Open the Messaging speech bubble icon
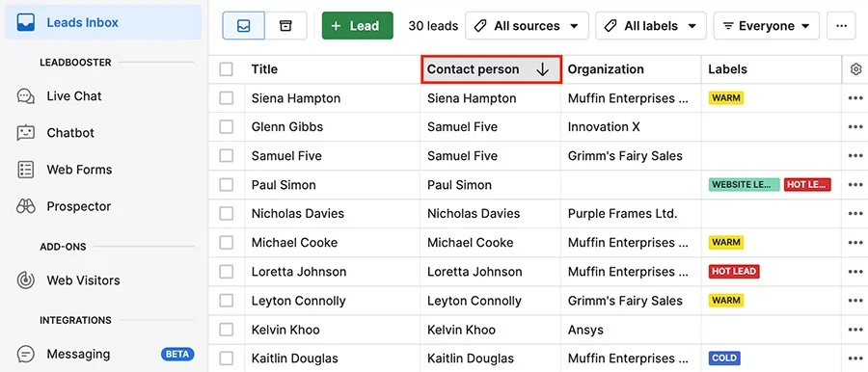The width and height of the screenshot is (868, 372). coord(25,354)
